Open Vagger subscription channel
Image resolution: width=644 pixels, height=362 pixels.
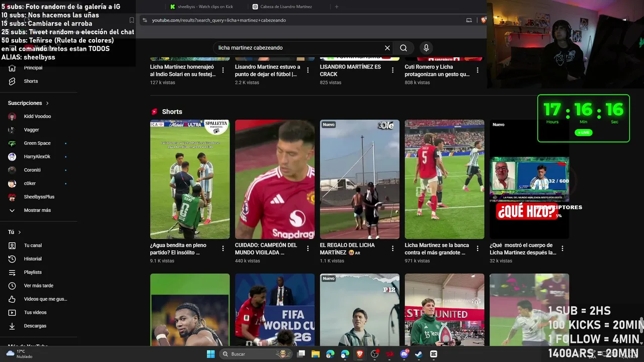point(31,130)
